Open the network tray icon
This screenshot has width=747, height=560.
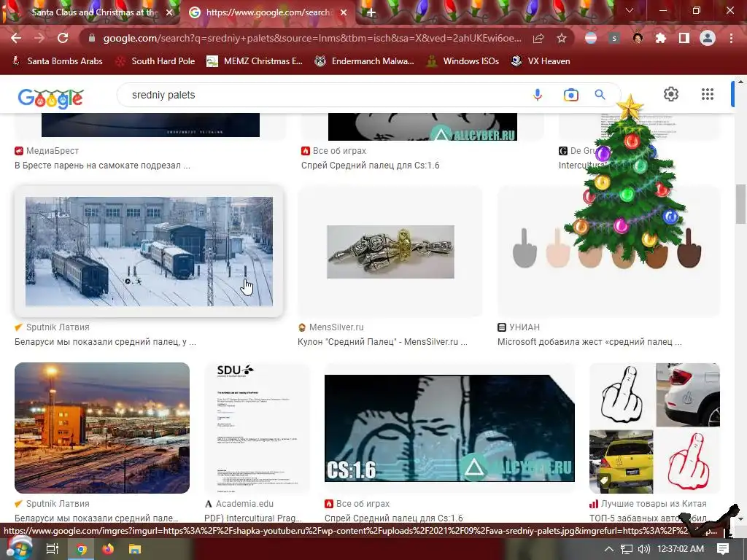coord(627,549)
